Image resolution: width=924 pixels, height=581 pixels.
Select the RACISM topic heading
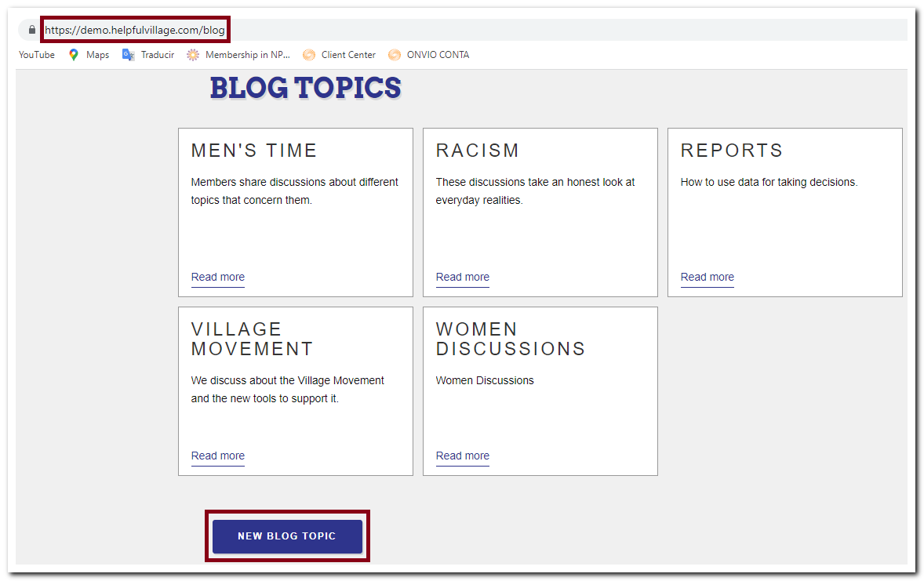tap(478, 150)
